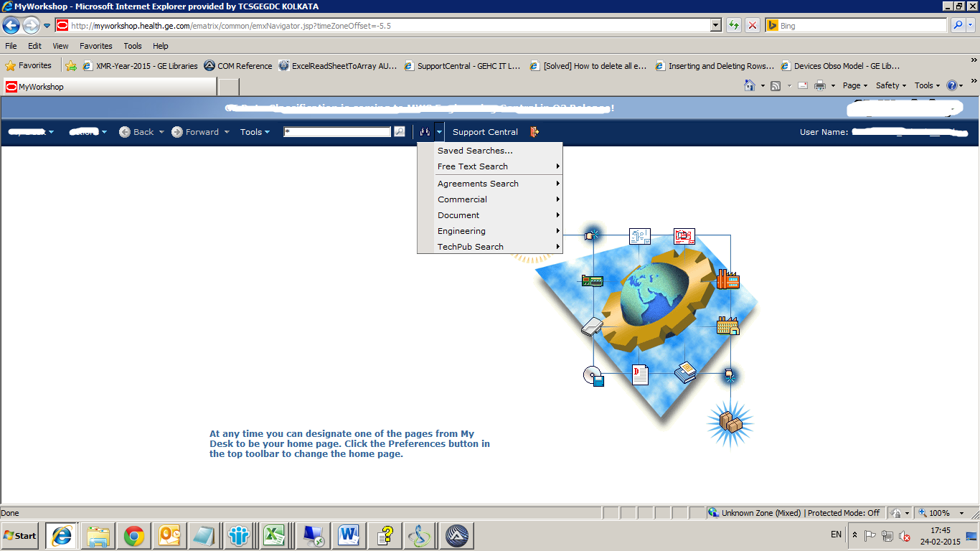Open COM Reference bookmark
The image size is (980, 551).
(x=238, y=66)
